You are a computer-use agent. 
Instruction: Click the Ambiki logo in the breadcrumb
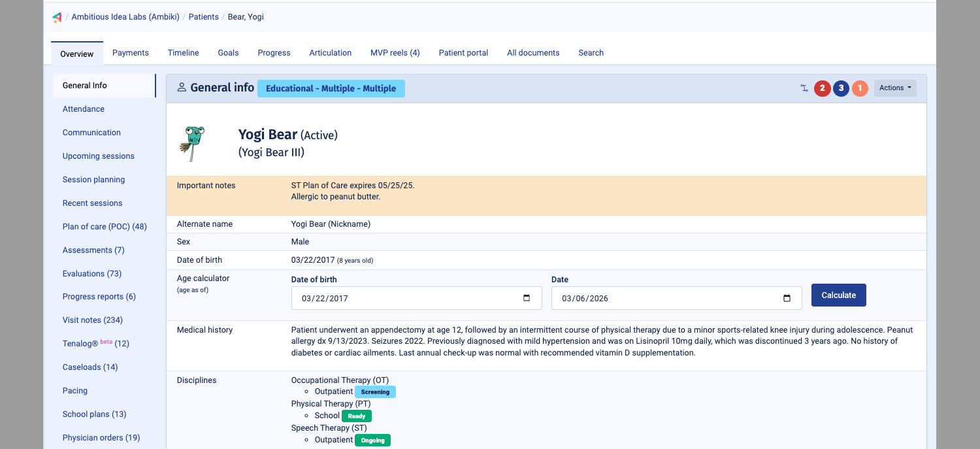click(x=56, y=17)
